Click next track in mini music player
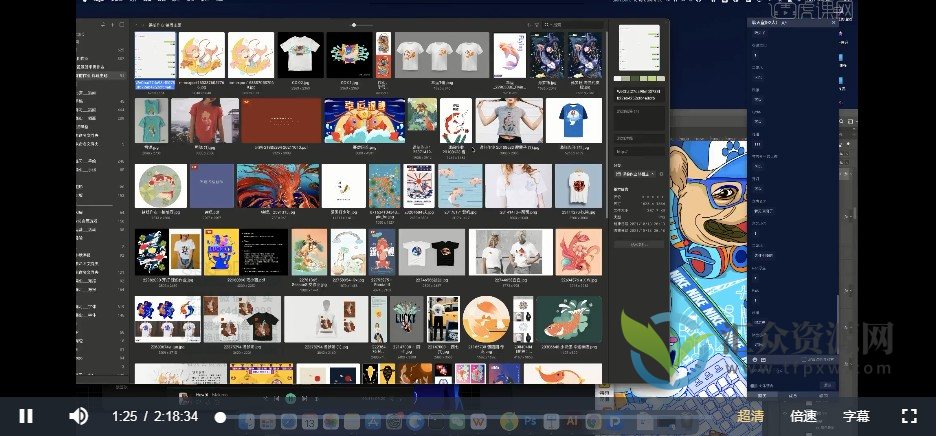The width and height of the screenshot is (941, 436). (304, 398)
